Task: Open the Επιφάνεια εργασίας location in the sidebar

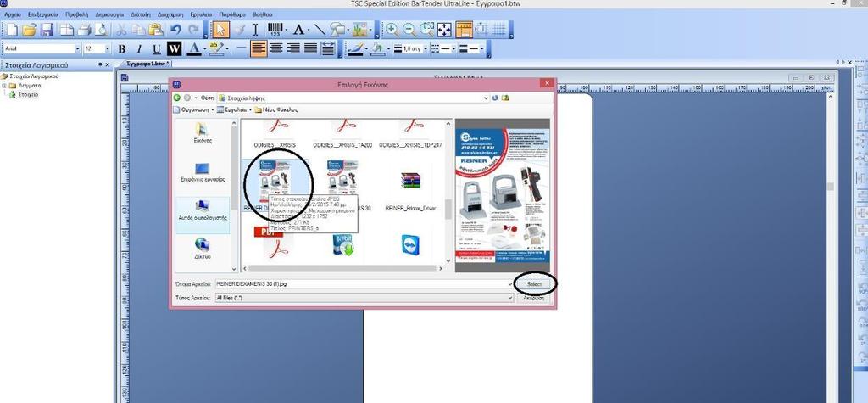Action: pos(203,172)
